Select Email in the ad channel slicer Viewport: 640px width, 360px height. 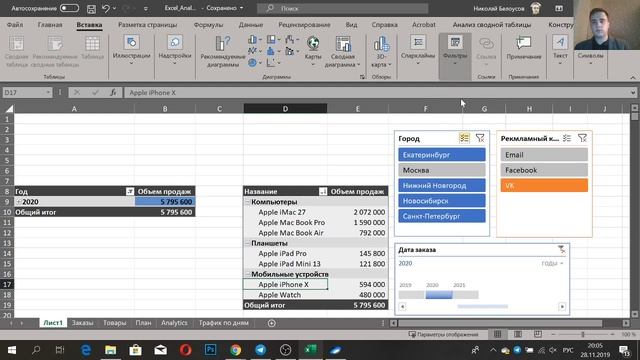pyautogui.click(x=544, y=155)
